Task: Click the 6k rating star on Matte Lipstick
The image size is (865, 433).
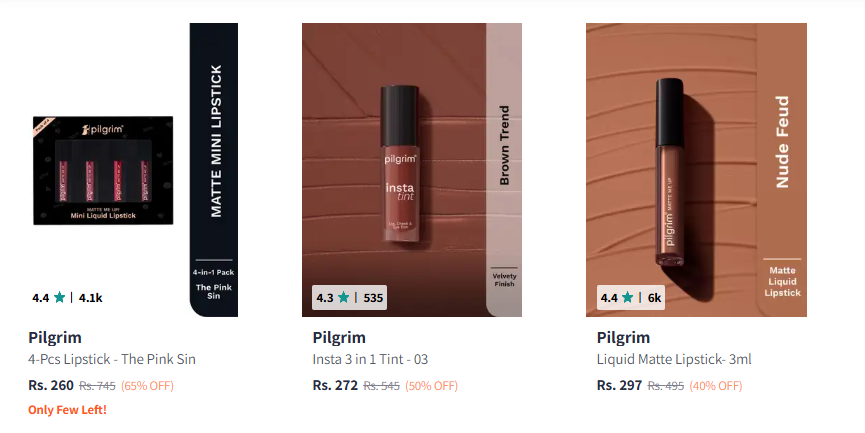Action: (x=627, y=298)
